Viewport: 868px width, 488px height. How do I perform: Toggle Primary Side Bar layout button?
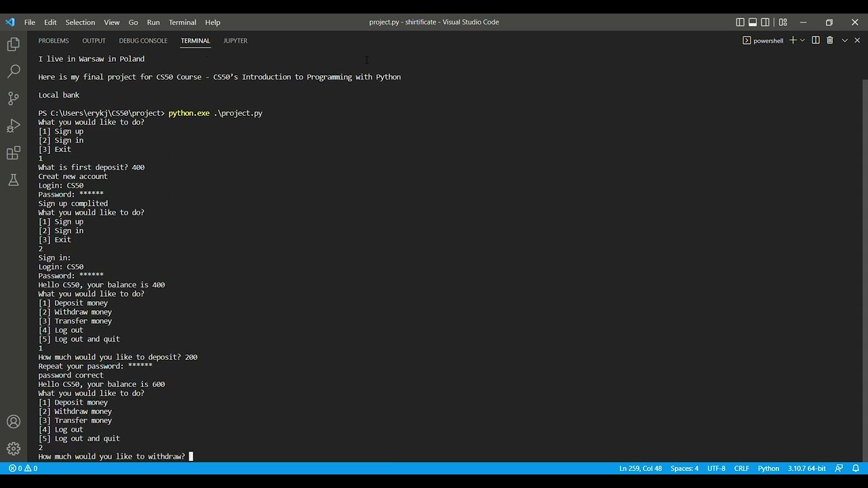tap(740, 22)
